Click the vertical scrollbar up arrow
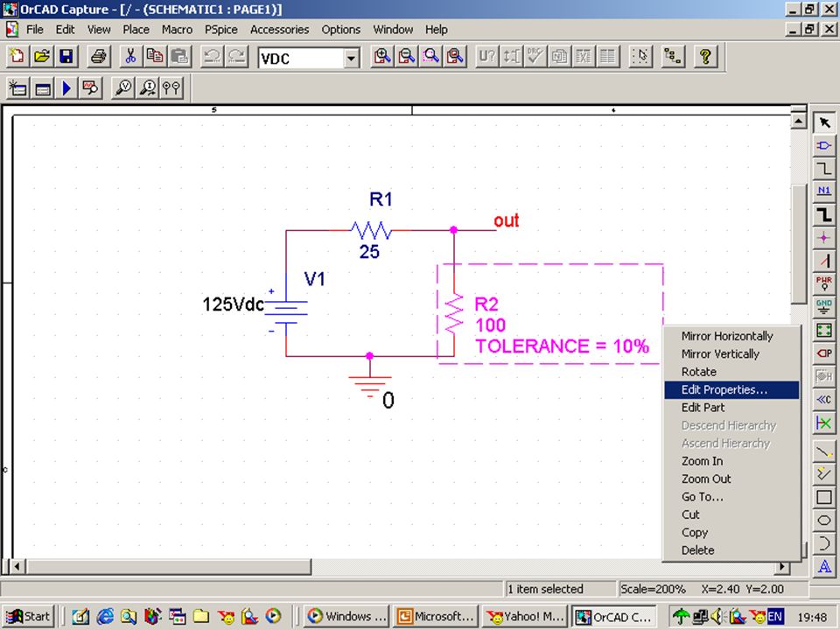840x630 pixels. pos(798,121)
